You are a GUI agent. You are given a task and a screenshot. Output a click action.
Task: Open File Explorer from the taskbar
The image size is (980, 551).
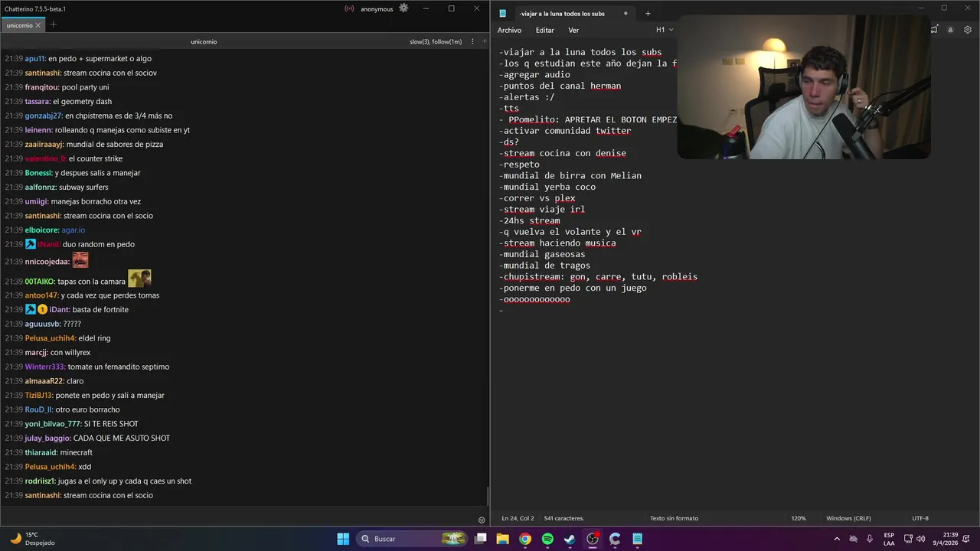503,539
